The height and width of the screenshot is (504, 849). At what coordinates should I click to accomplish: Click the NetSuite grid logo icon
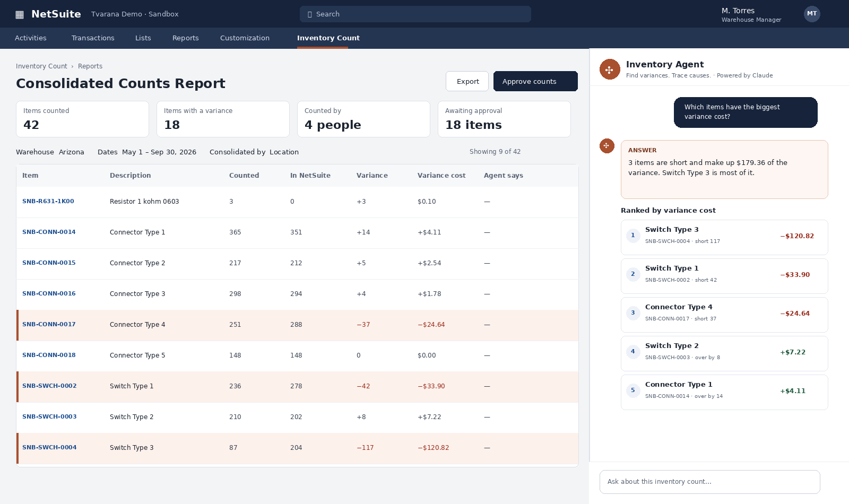(x=20, y=14)
